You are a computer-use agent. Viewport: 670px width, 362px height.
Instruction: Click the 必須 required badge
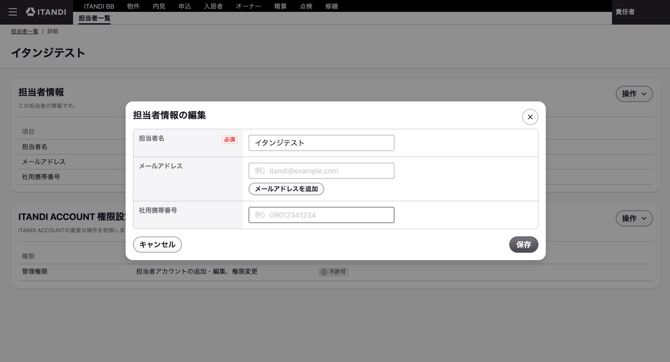[230, 139]
